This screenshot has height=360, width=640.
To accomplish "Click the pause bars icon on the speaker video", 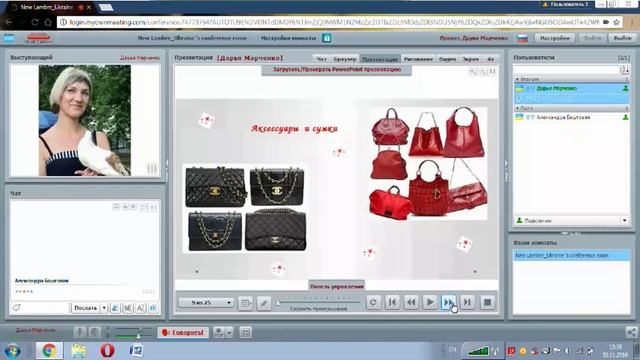I will tap(152, 169).
